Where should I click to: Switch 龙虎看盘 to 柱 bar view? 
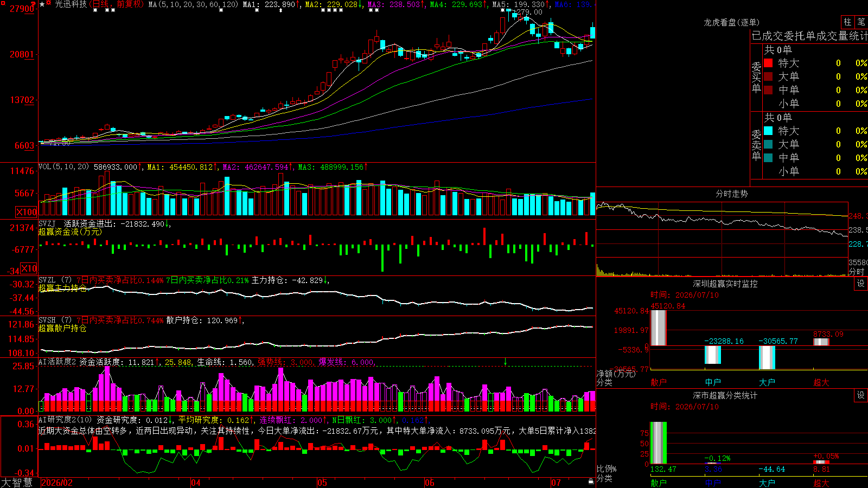pos(847,22)
